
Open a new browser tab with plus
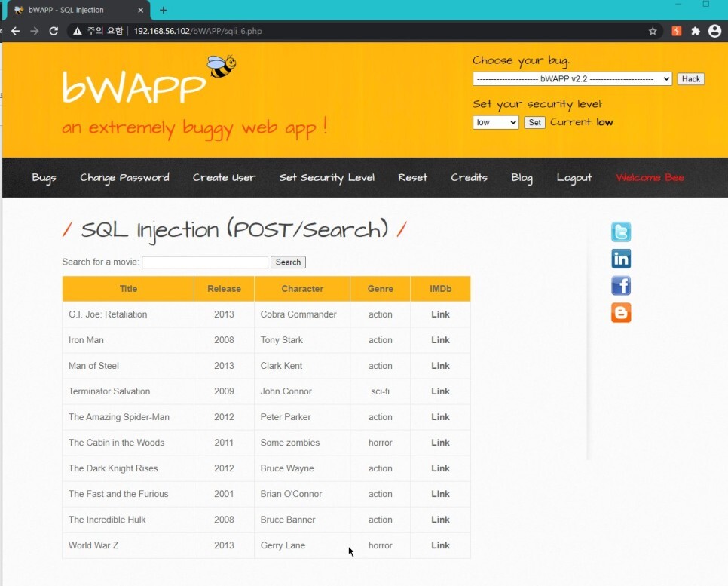tap(164, 10)
